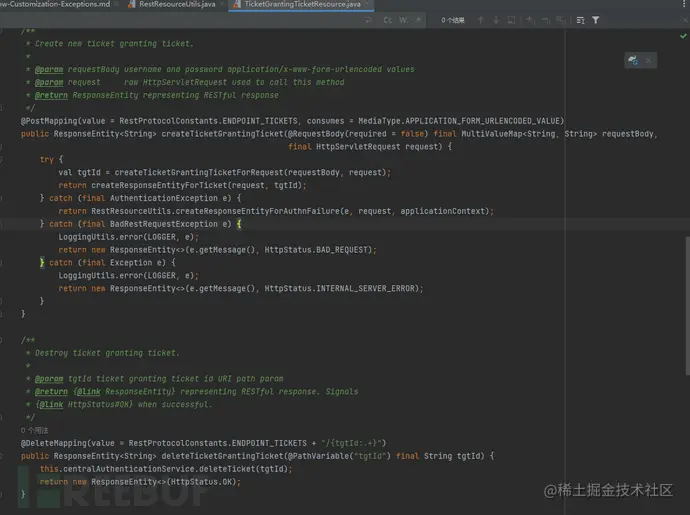The image size is (690, 515).
Task: Click the '0 个结果' result count
Action: 453,20
